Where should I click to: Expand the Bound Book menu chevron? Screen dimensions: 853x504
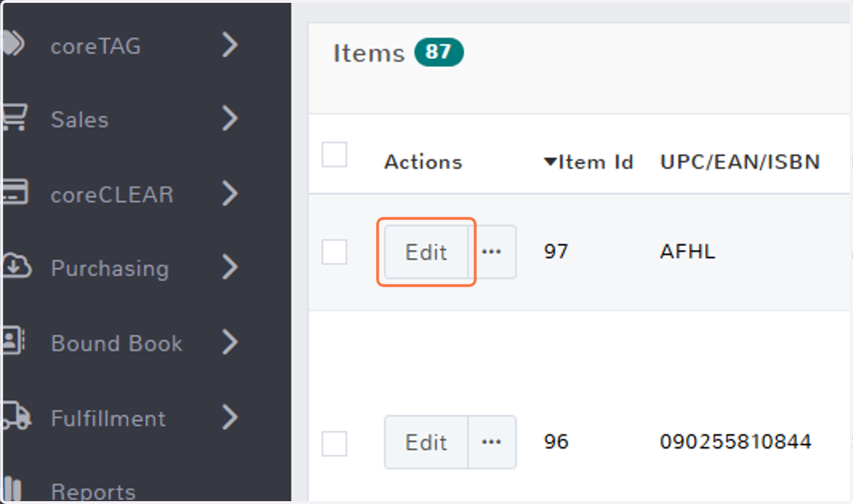coord(230,343)
